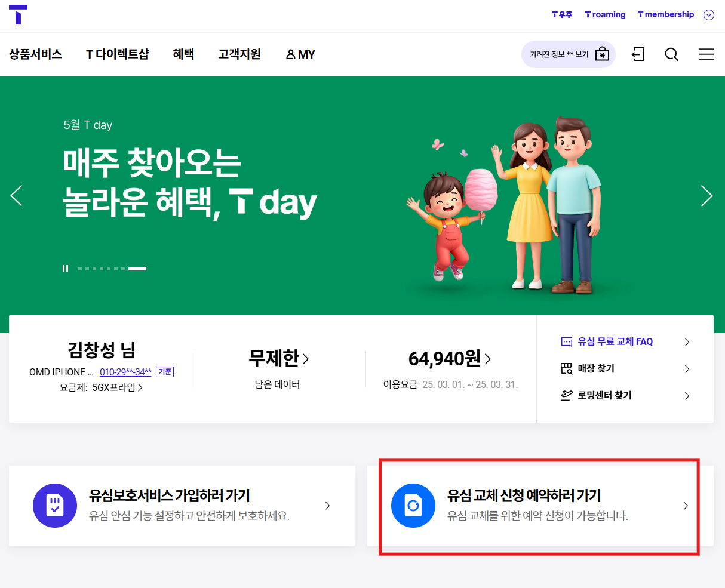Open the T roaming link
Viewport: 725px width, 588px height.
point(605,14)
